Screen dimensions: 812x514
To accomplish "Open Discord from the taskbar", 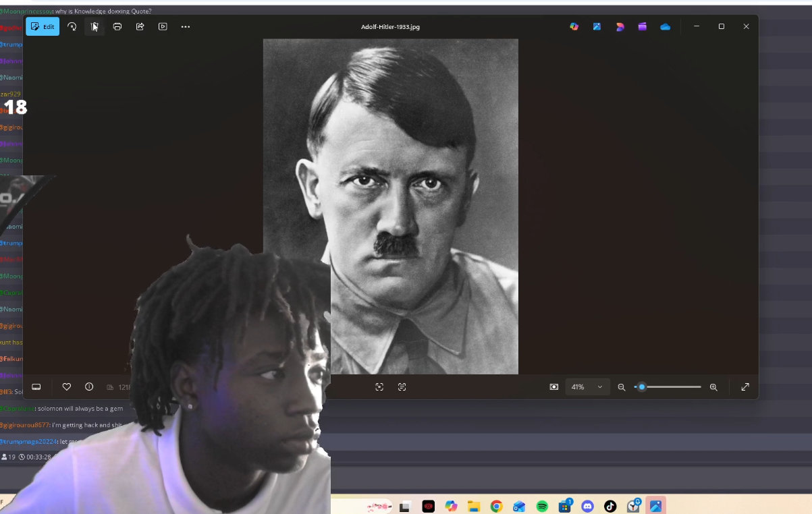I will tap(588, 506).
